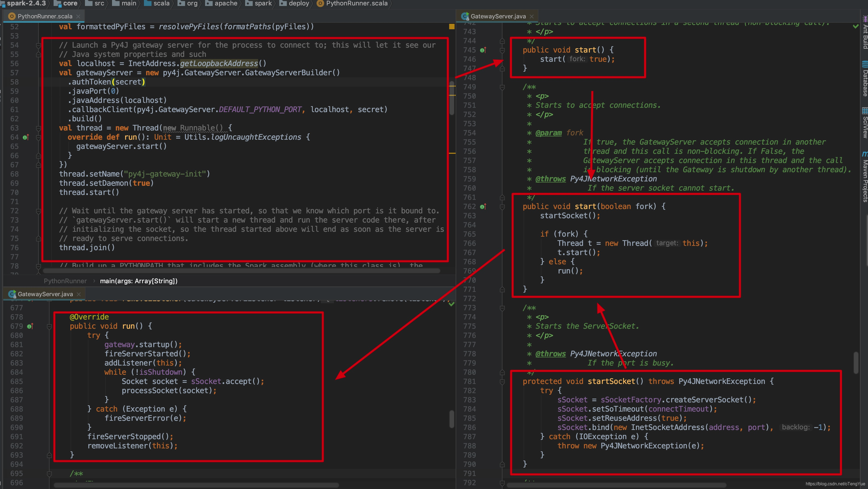Click the 'fork:' parameter hint at line 746
Screen dimensions: 868x489
577,59
